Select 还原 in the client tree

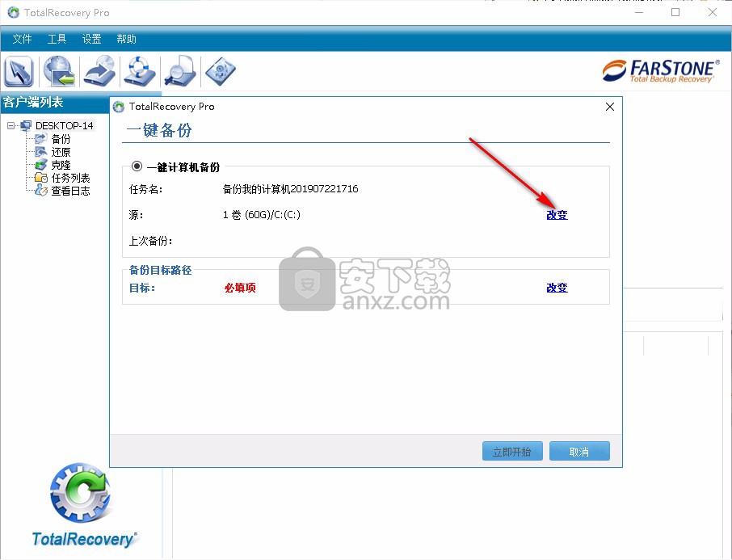pyautogui.click(x=61, y=152)
